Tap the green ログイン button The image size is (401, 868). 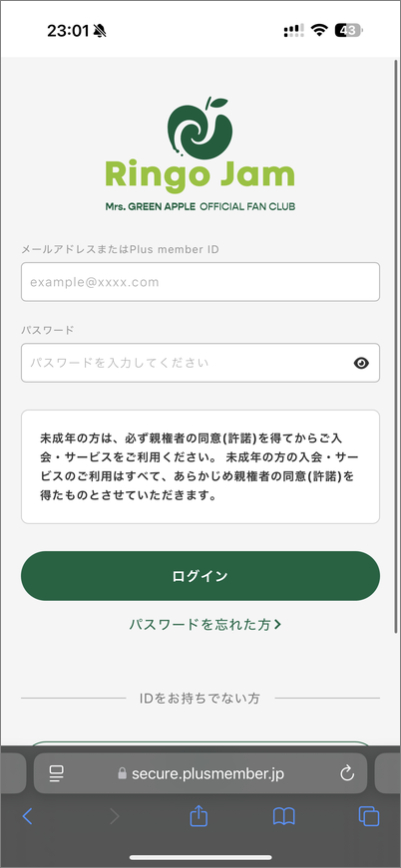pos(200,576)
